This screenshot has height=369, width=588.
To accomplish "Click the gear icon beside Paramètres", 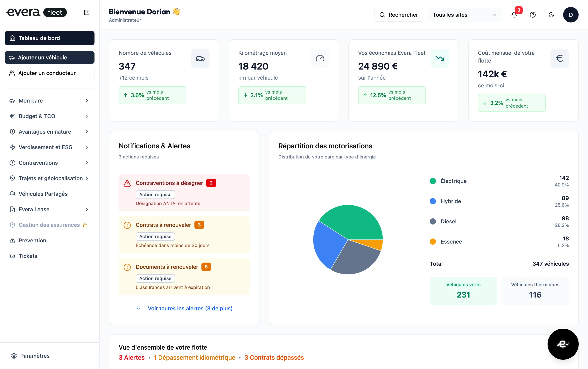I will 14,356.
